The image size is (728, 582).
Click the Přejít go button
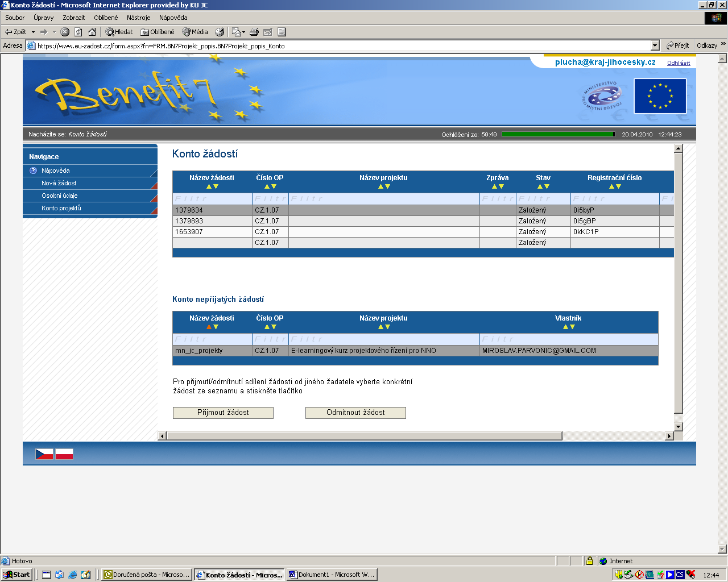pos(678,45)
